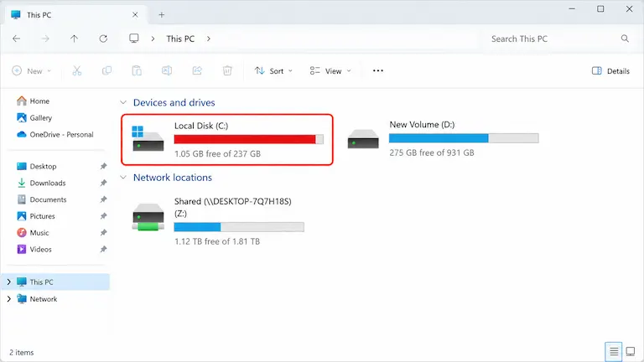
Task: Click the '275 GB free of 931 GB' text
Action: pyautogui.click(x=432, y=153)
